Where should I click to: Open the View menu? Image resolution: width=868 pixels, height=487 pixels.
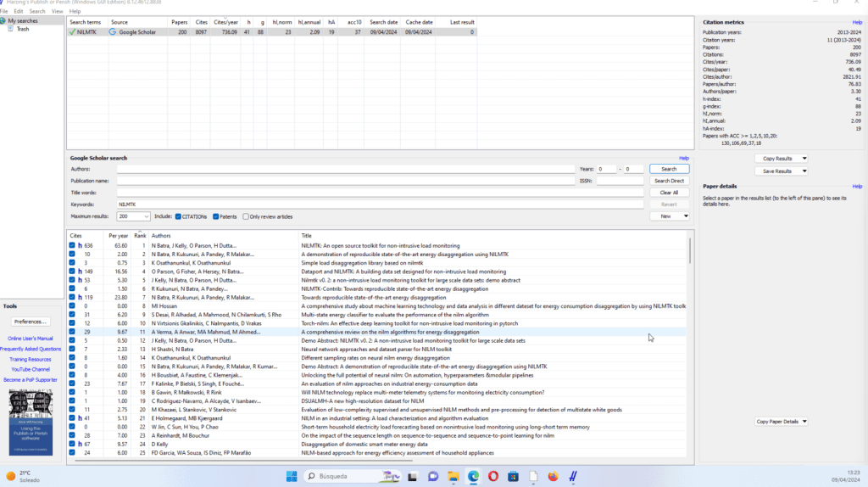pyautogui.click(x=57, y=11)
